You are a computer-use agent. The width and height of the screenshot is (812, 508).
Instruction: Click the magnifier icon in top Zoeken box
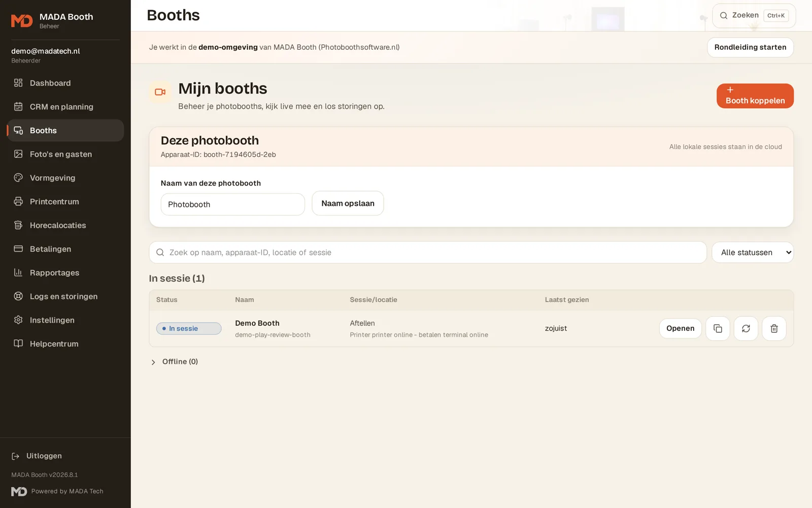[x=724, y=16]
